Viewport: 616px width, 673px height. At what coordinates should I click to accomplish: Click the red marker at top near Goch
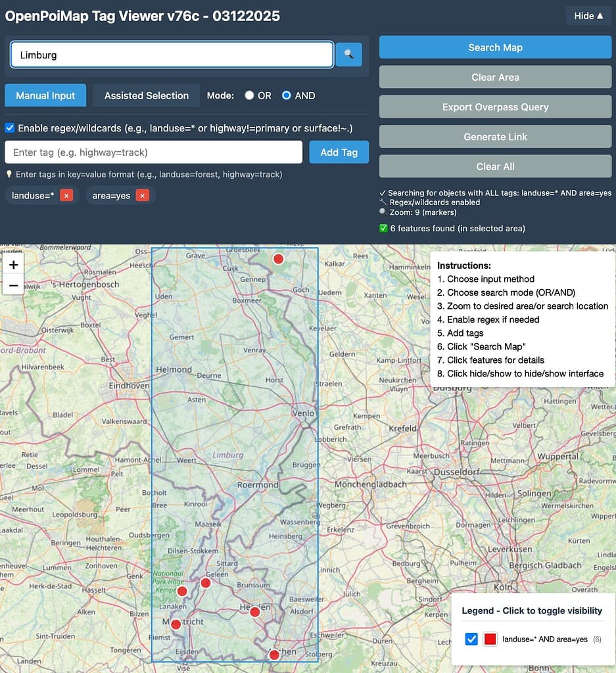click(278, 258)
